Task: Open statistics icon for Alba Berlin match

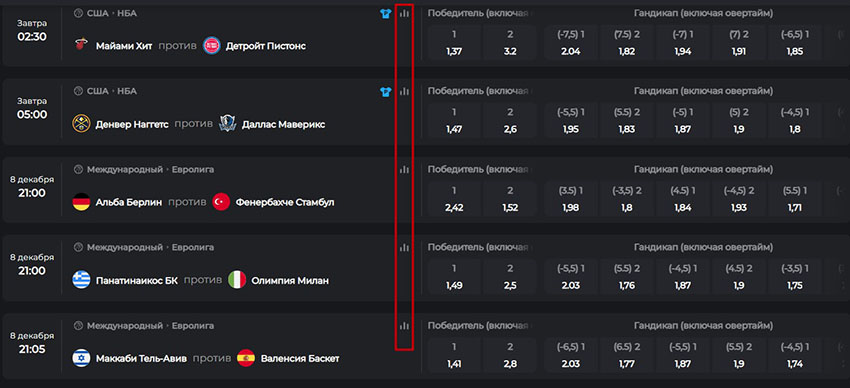Action: point(404,170)
